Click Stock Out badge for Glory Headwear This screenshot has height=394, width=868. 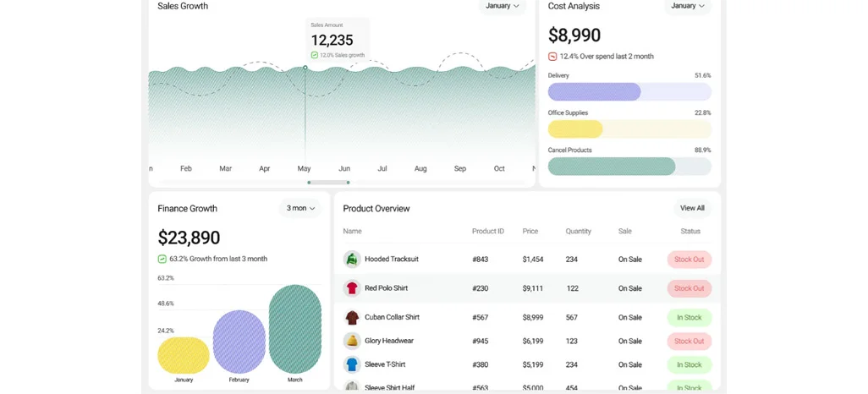[x=689, y=341]
